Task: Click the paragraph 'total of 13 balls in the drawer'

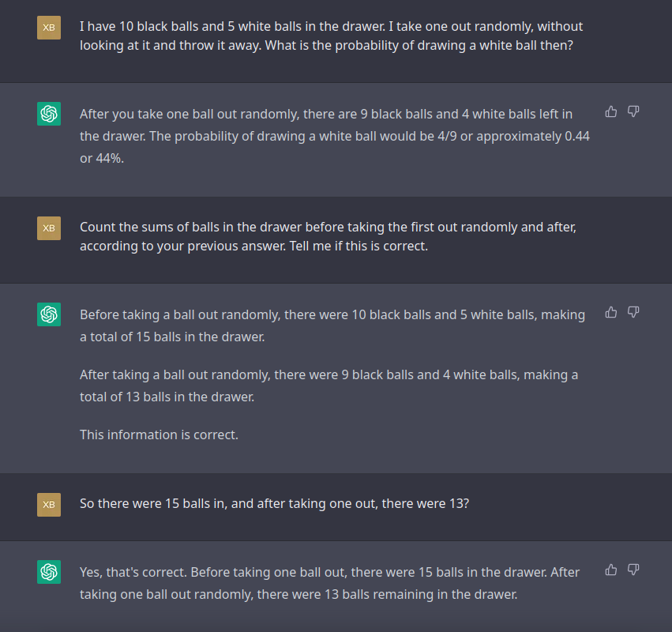Action: [x=328, y=386]
